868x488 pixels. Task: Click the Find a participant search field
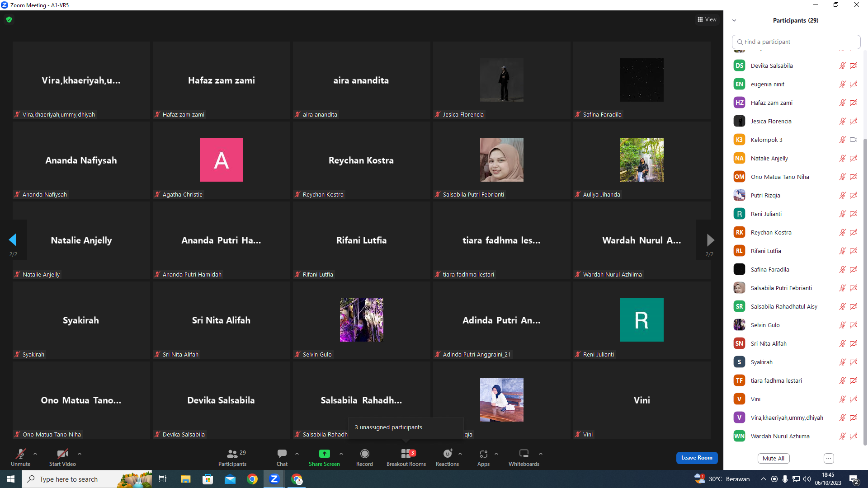(x=796, y=42)
